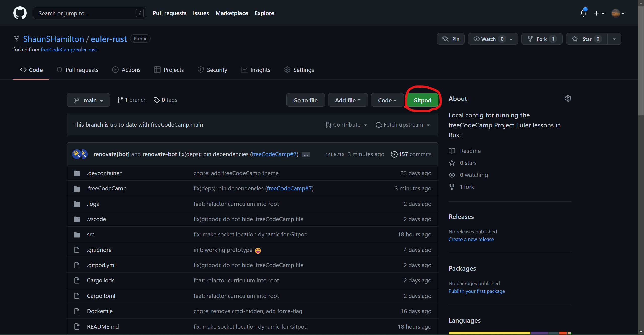Open the user avatar menu
The width and height of the screenshot is (644, 335).
coord(618,13)
